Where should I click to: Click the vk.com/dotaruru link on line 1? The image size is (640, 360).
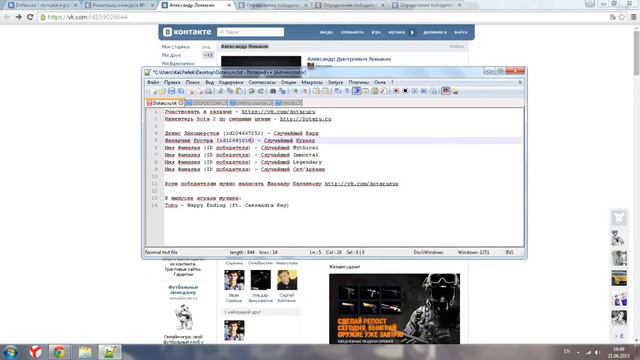tap(278, 112)
